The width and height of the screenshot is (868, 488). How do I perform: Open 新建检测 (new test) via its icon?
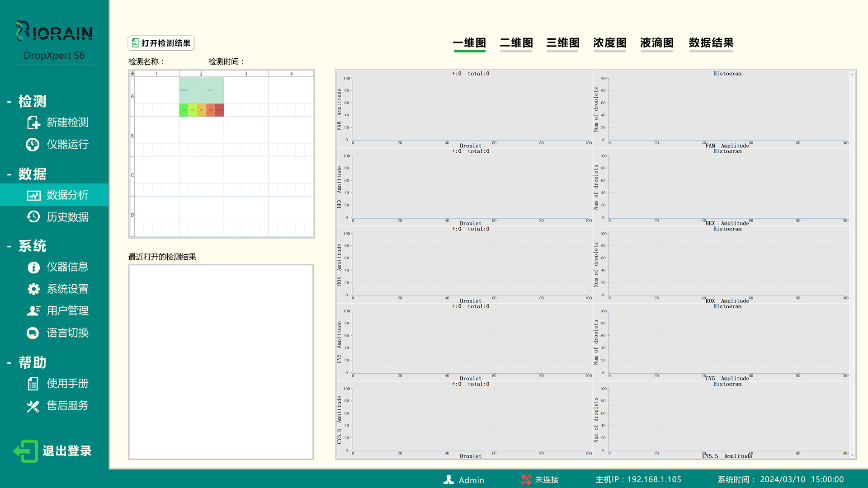[33, 122]
